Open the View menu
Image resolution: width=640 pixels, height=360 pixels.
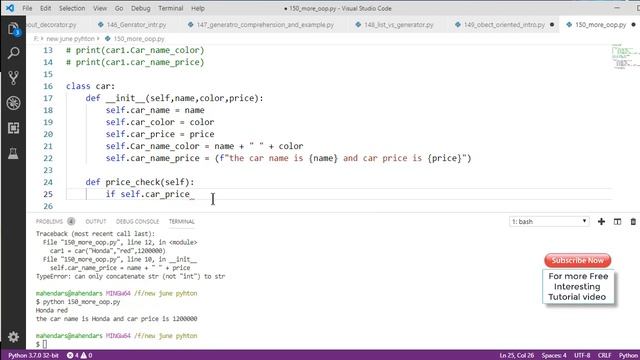(x=100, y=8)
